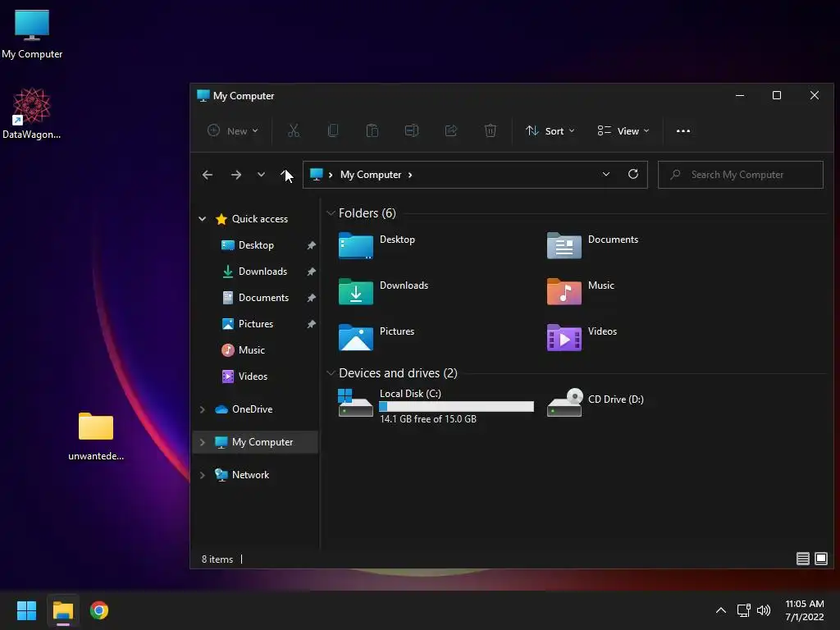Viewport: 840px width, 630px height.
Task: Open the See more ellipsis menu
Action: click(683, 130)
